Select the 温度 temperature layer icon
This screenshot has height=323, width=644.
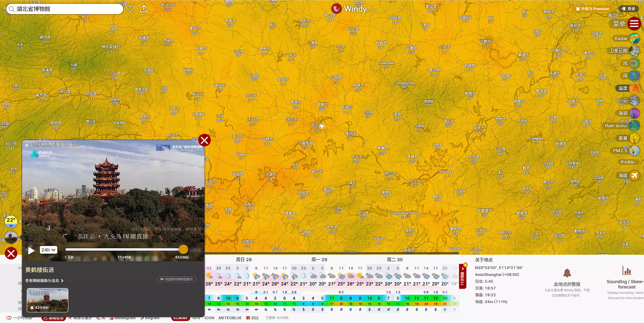click(634, 88)
